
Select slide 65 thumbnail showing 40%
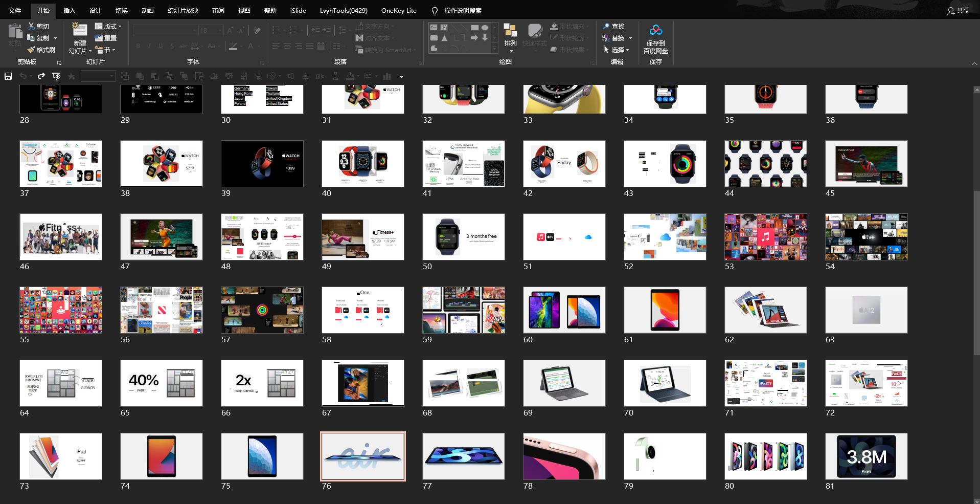(161, 383)
